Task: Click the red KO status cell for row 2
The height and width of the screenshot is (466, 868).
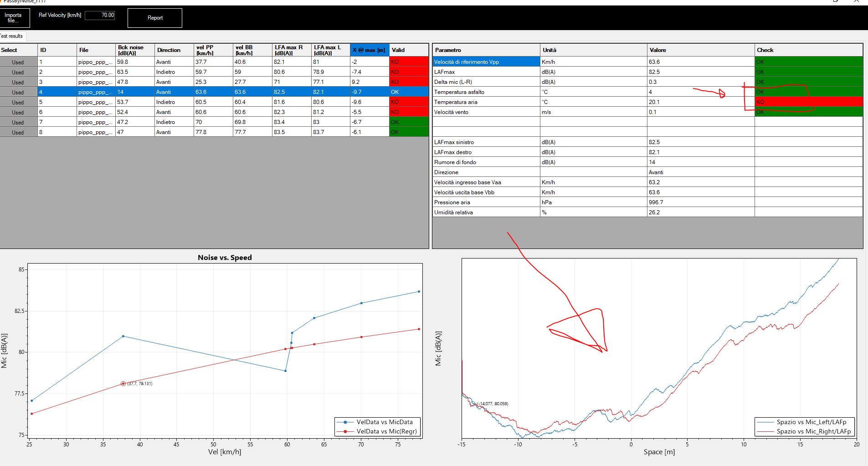Action: pyautogui.click(x=408, y=72)
